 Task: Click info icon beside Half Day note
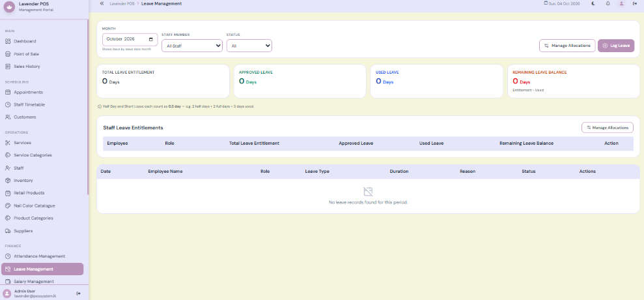click(100, 106)
